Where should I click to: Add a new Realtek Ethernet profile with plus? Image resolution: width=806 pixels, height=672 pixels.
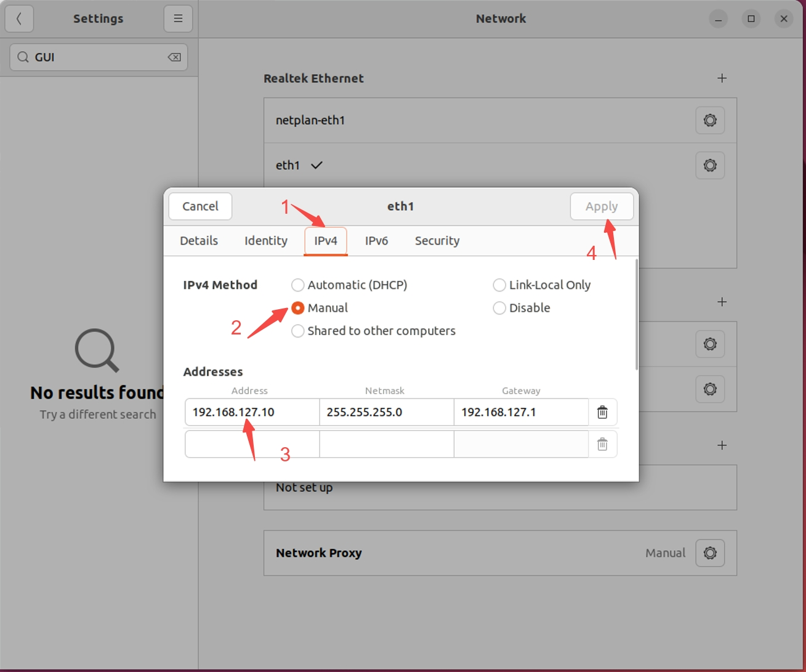[722, 78]
